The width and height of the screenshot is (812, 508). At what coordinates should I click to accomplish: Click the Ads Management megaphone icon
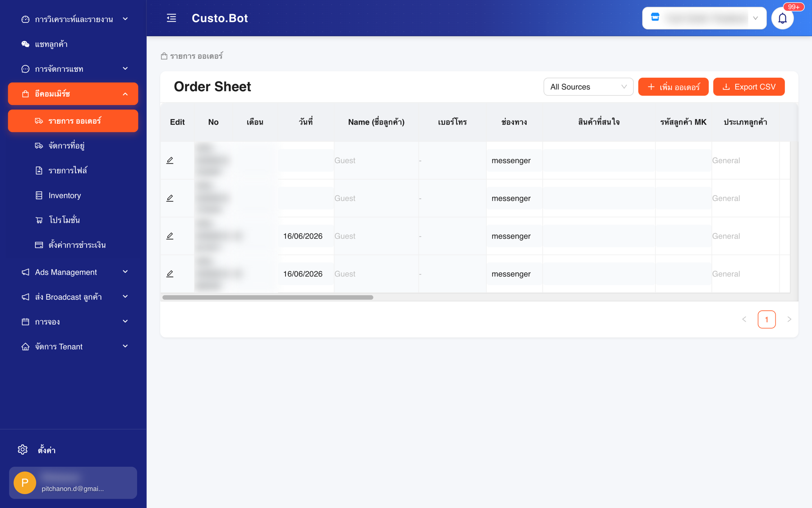25,272
